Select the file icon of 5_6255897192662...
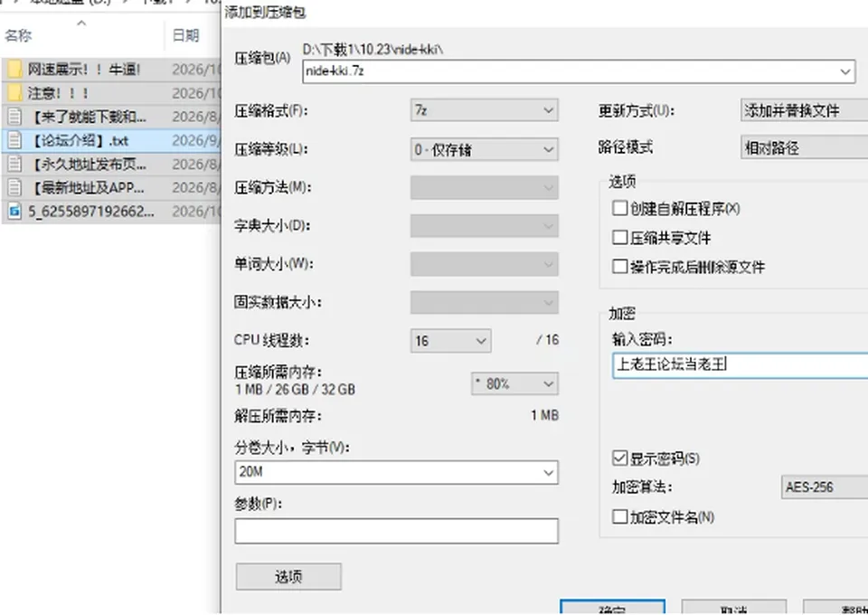868x615 pixels. pos(15,212)
